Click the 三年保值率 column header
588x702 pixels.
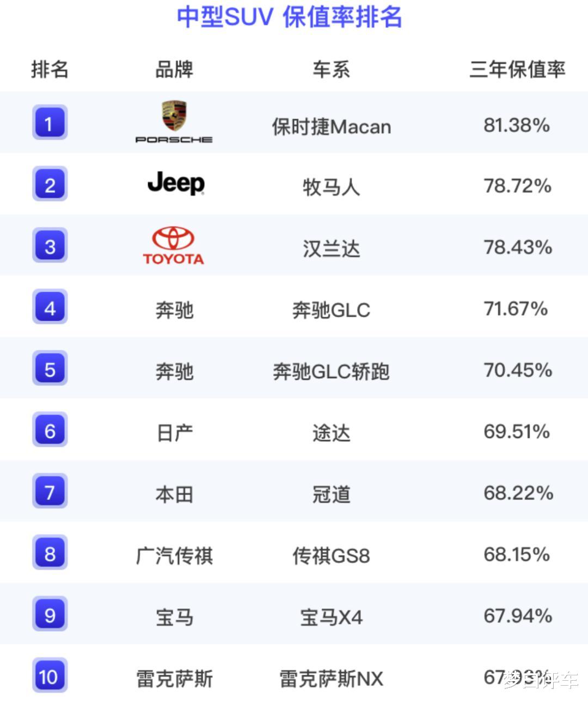tap(517, 70)
